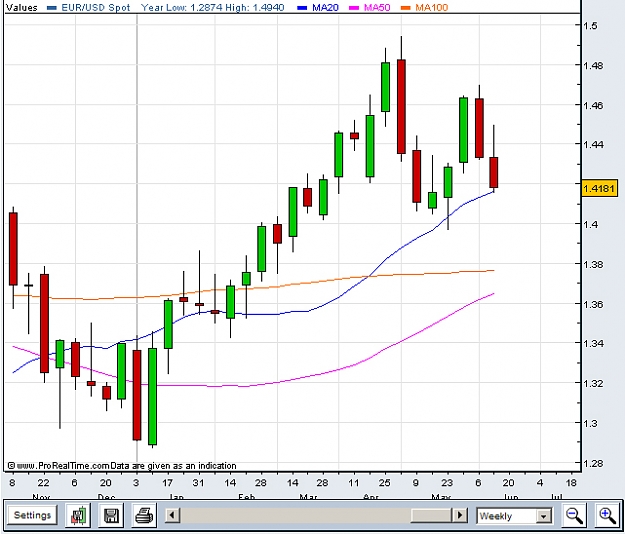The height and width of the screenshot is (534, 625).
Task: Open the Weekly timeframe dropdown
Action: (514, 516)
